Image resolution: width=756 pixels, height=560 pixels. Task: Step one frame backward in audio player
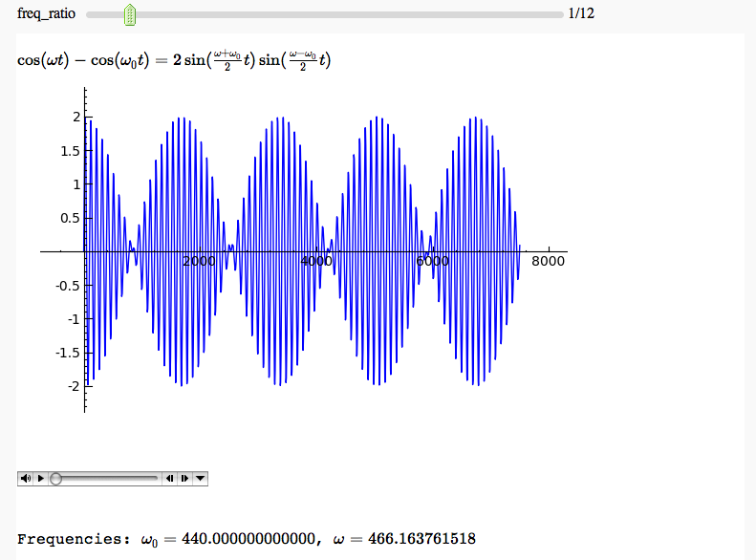pyautogui.click(x=169, y=478)
